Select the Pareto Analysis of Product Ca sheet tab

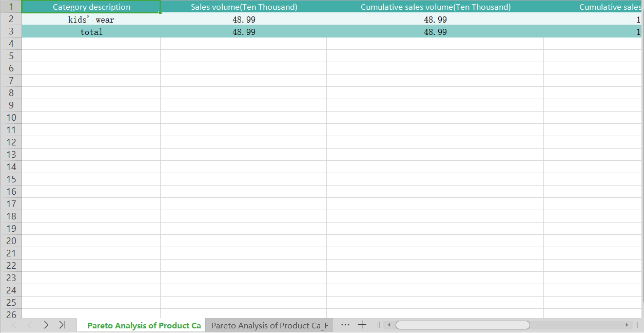pos(144,325)
